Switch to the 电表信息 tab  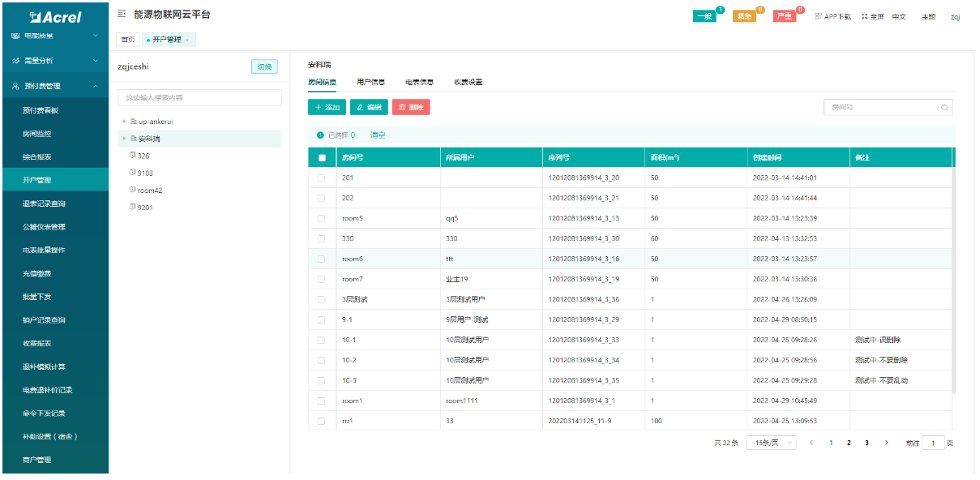tap(419, 82)
